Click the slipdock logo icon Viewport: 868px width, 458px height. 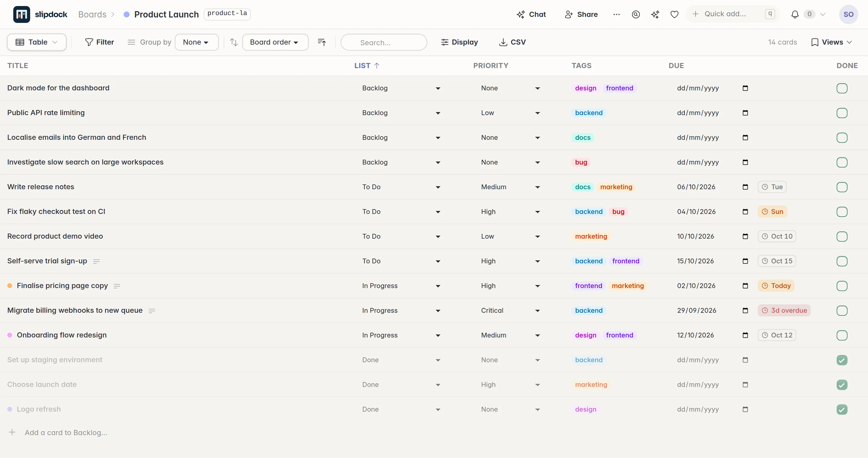22,14
